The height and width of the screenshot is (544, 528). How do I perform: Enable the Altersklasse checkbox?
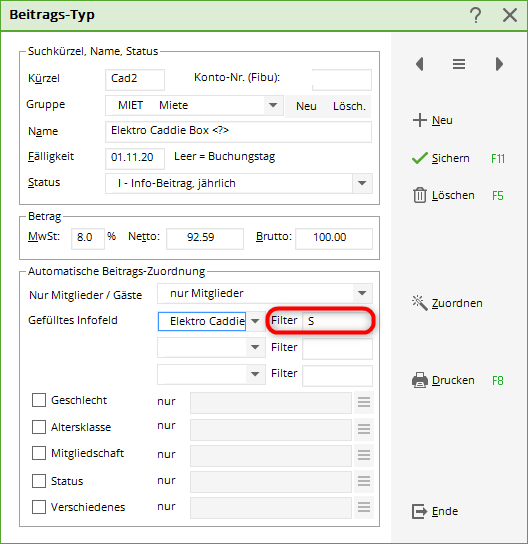click(39, 427)
